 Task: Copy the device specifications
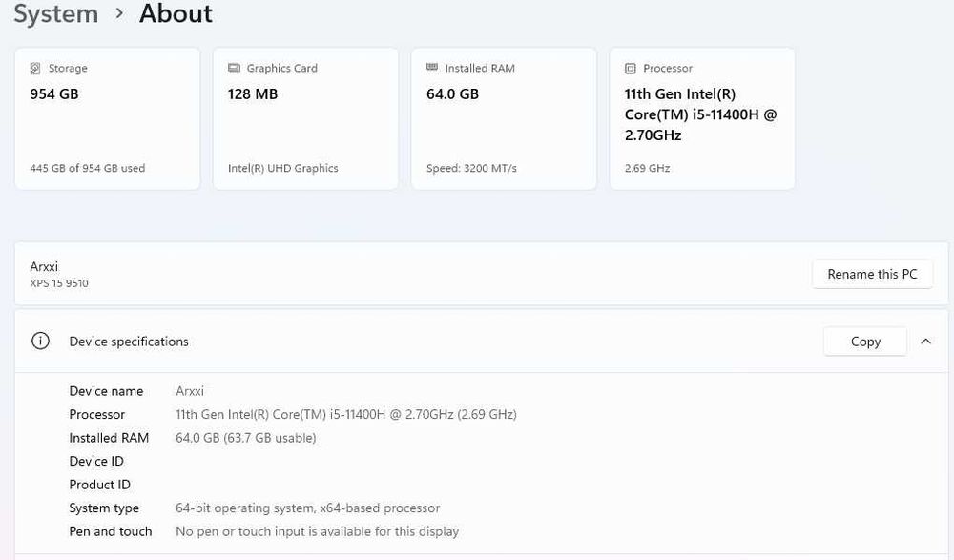click(864, 342)
